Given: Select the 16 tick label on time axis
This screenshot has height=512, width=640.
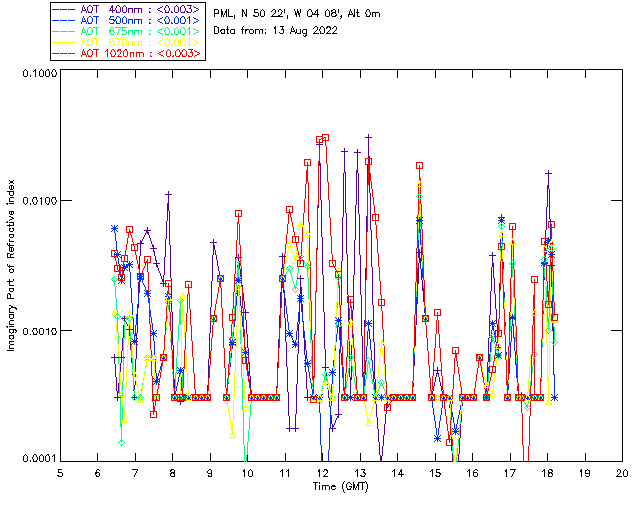Looking at the screenshot, I should (x=473, y=472).
